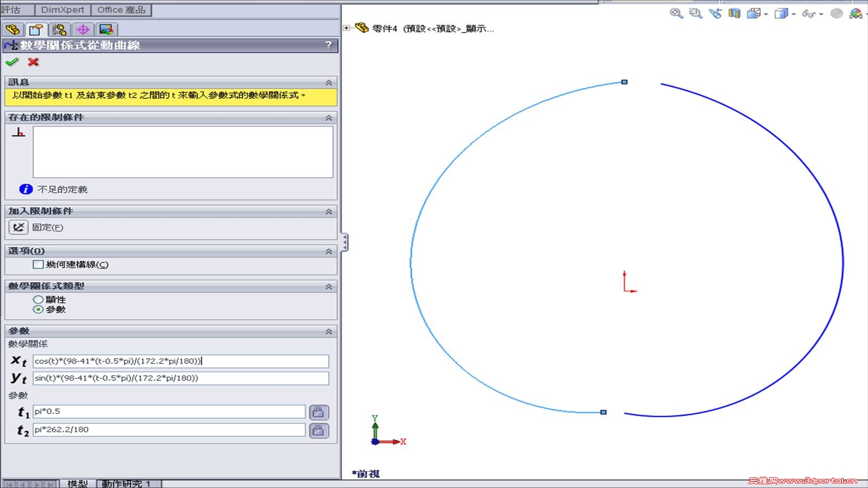
Task: Click the Display Style cube icon
Action: point(781,13)
